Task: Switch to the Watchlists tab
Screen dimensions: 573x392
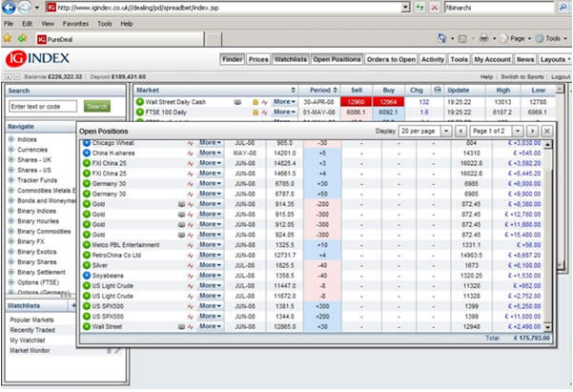Action: 290,58
